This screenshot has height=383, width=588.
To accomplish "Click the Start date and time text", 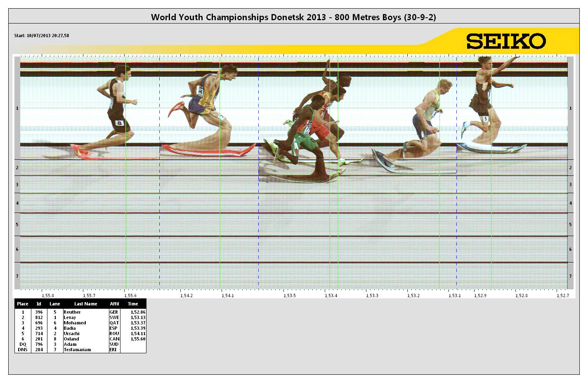I will (x=42, y=35).
